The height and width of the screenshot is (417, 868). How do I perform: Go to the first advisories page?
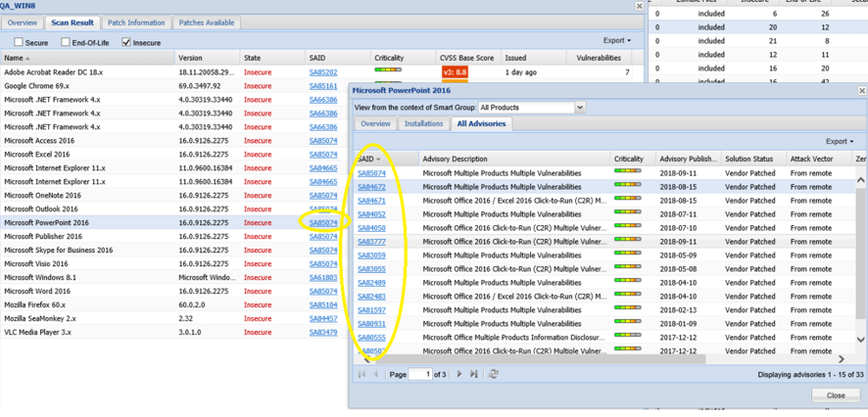[x=362, y=374]
